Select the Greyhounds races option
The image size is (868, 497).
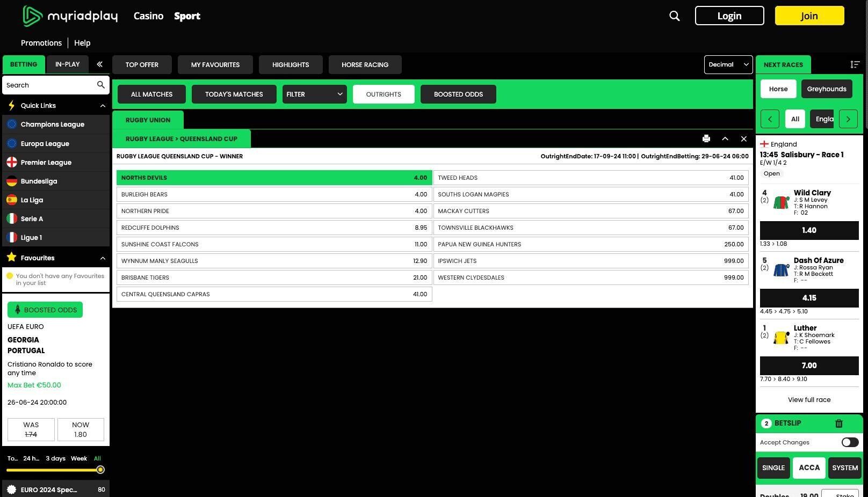(x=827, y=89)
